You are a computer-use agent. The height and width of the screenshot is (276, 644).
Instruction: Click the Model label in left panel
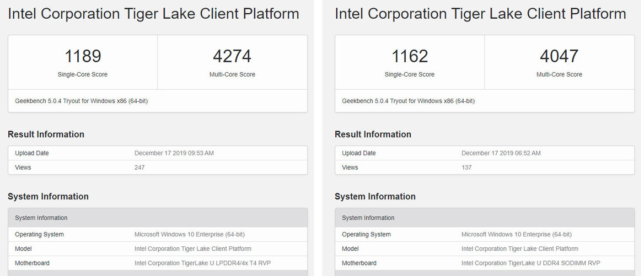pyautogui.click(x=23, y=249)
